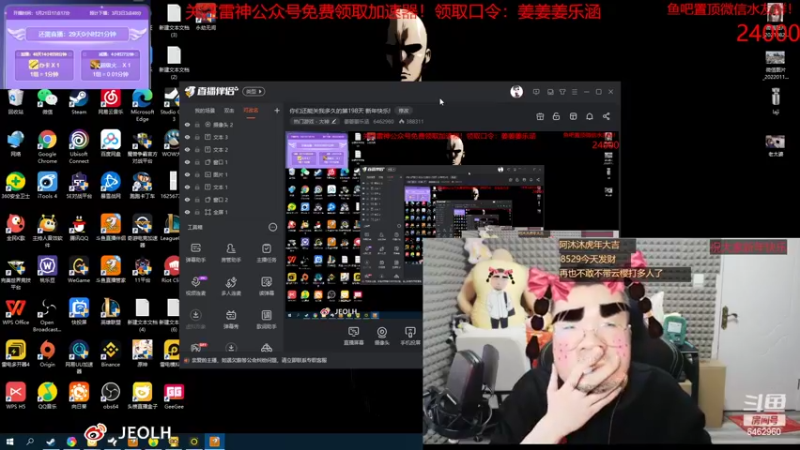The height and width of the screenshot is (450, 800).
Task: Open Microsoft Edge desktop shortcut
Action: pos(142,105)
